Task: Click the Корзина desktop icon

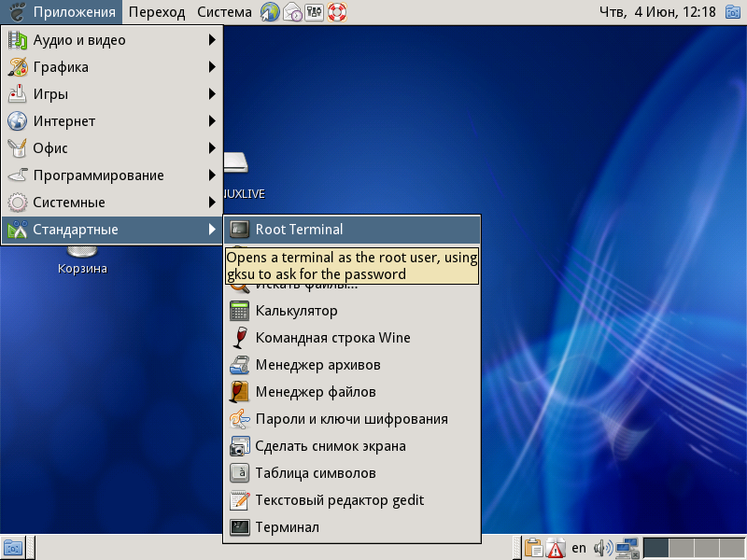Action: (x=82, y=261)
